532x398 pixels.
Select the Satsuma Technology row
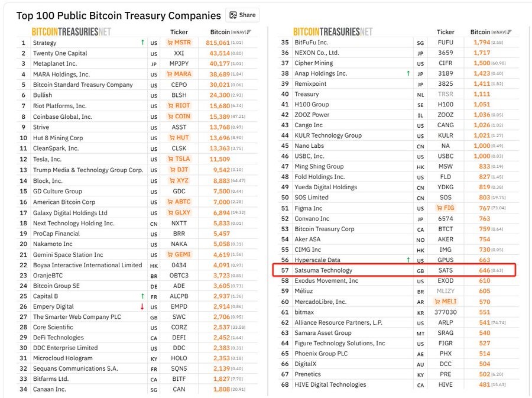323,270
